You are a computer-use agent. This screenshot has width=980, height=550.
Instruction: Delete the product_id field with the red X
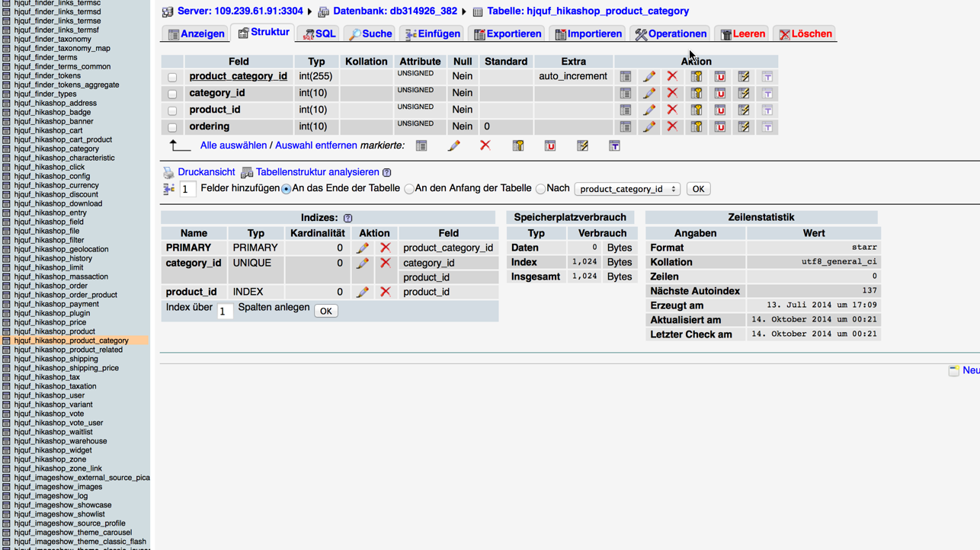pos(672,110)
